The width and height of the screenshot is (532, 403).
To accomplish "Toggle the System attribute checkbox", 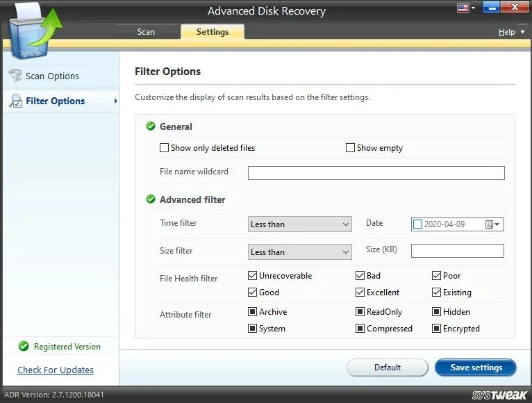I will coord(252,329).
